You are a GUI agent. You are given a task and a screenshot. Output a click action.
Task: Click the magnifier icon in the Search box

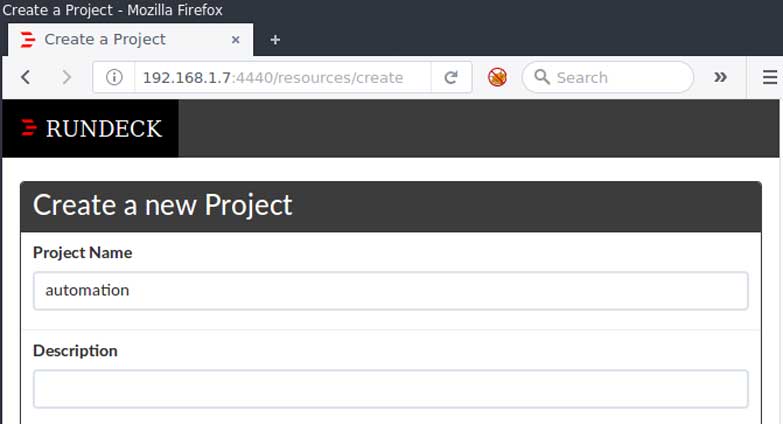click(x=541, y=77)
